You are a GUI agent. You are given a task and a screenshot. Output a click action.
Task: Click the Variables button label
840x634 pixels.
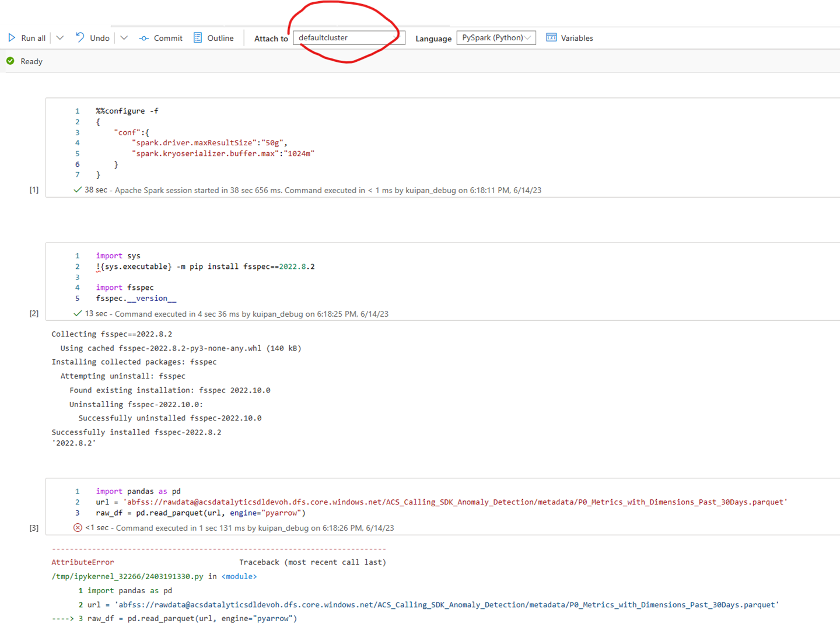[577, 38]
